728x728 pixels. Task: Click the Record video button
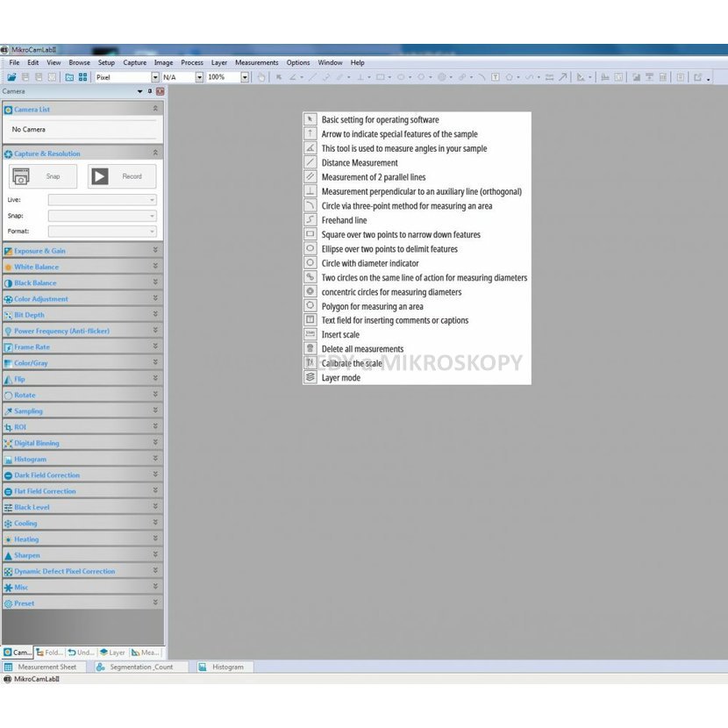[x=122, y=176]
